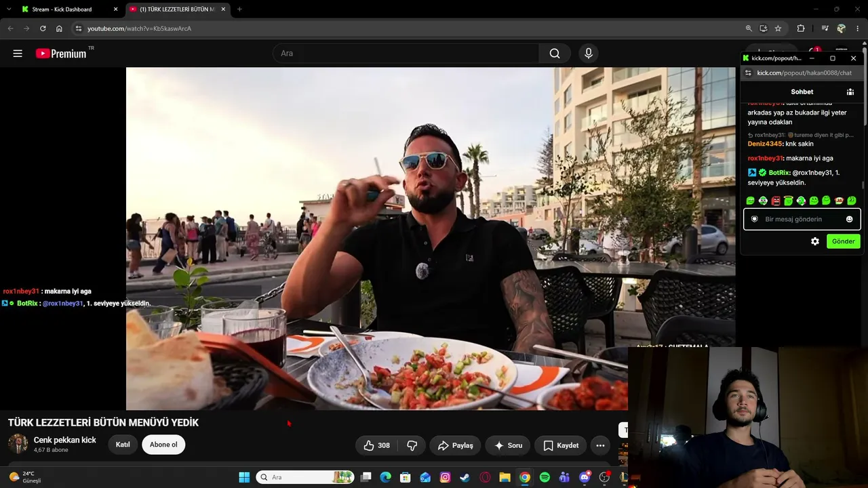
Task: Save the video with Kaydet
Action: [x=561, y=445]
